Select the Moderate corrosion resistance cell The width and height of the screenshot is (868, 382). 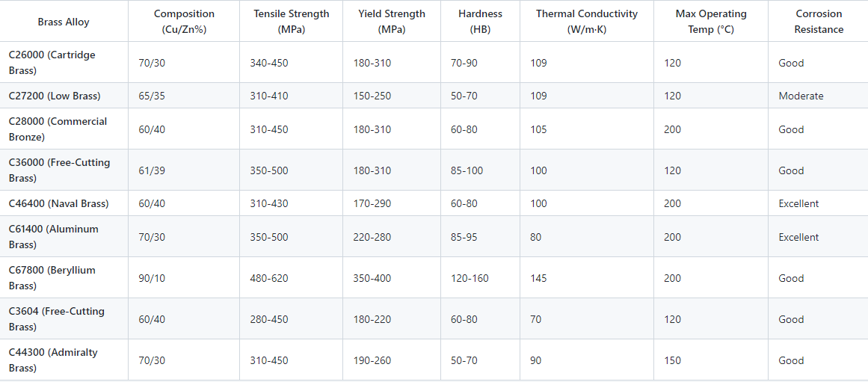click(801, 96)
